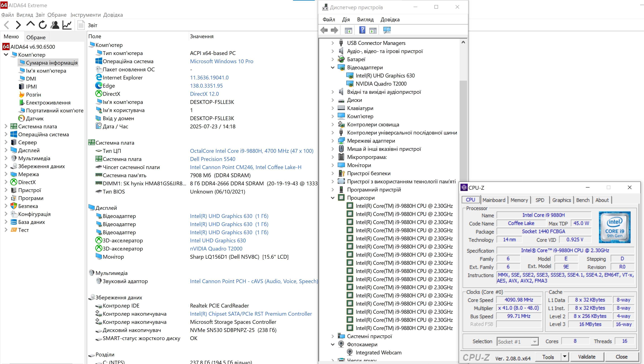Expand Батареї in Device Manager
The height and width of the screenshot is (364, 644).
click(x=332, y=59)
